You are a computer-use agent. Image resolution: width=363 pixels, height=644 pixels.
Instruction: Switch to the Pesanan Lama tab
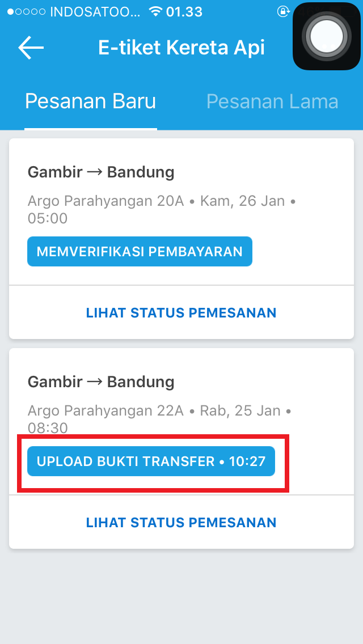pyautogui.click(x=272, y=101)
